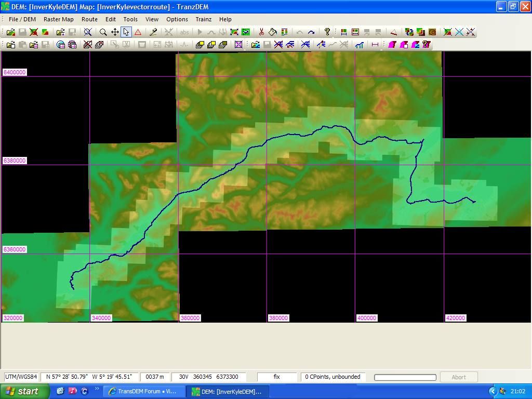The width and height of the screenshot is (532, 399).
Task: Click the DEM with corner arrows icon
Action: click(x=234, y=32)
